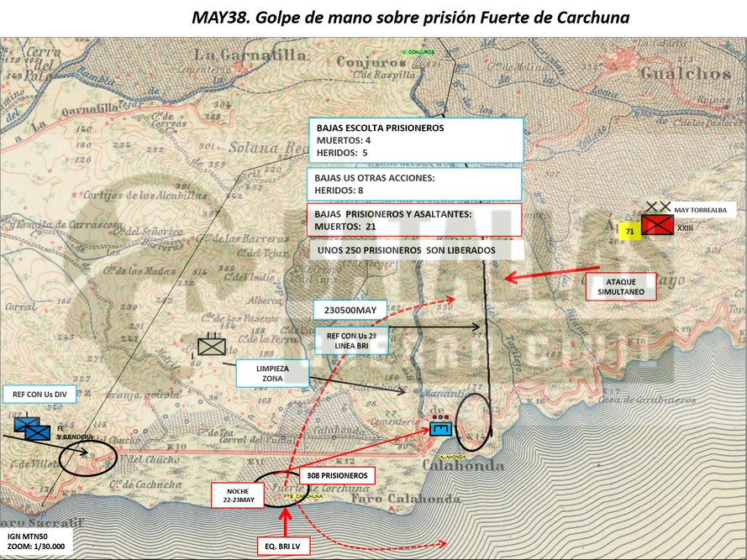Screen dimensions: 747x560
Task: Select the blue fortress symbol at Calahonda
Action: click(x=440, y=429)
